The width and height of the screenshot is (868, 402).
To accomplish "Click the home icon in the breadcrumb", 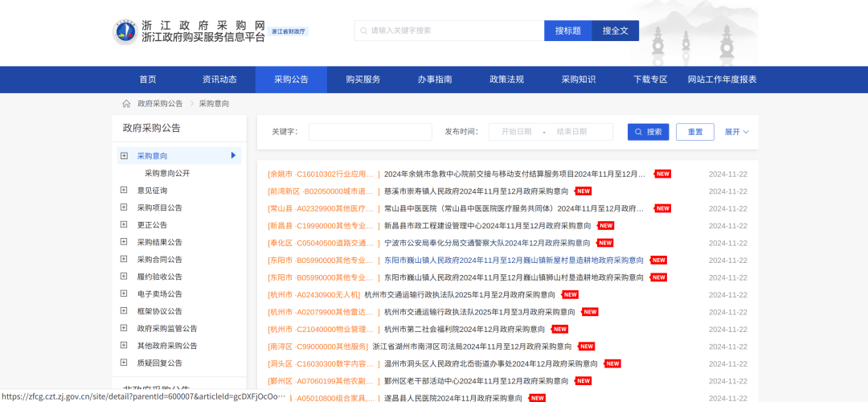I will coord(126,104).
